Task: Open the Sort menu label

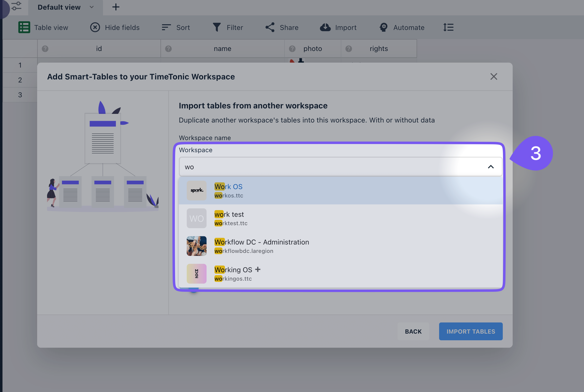Action: [183, 27]
